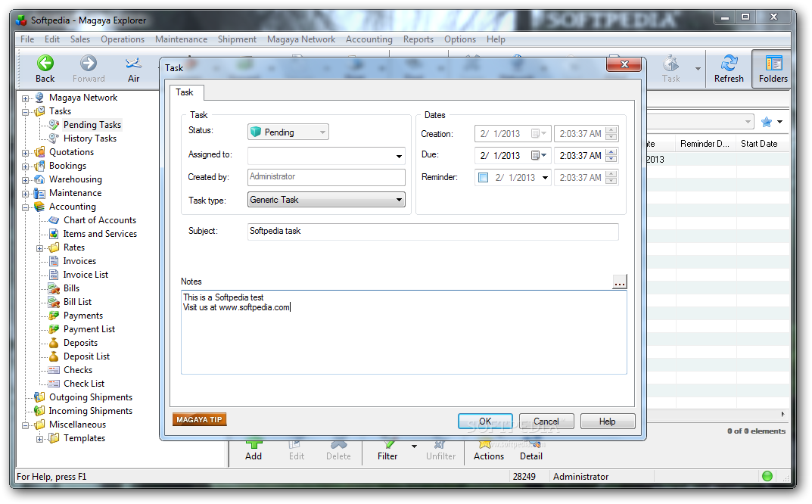Open the File menu
Screen dimensions: 812x504
(x=27, y=39)
